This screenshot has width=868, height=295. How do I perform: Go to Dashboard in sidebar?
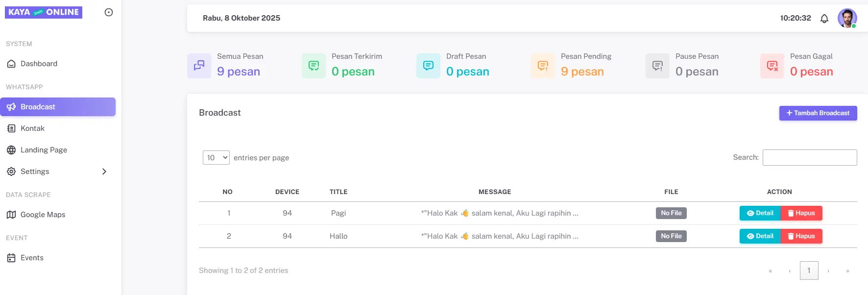point(39,64)
